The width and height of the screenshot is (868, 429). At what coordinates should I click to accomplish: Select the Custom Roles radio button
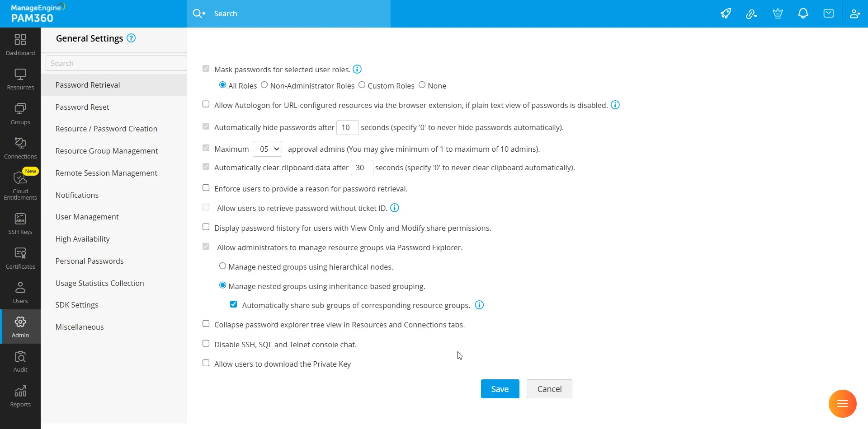[362, 85]
